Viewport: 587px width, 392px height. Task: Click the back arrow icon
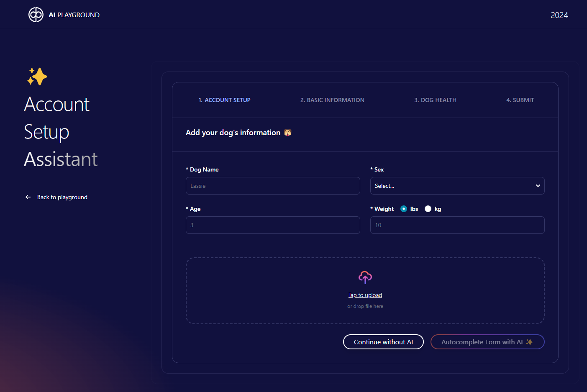click(28, 197)
